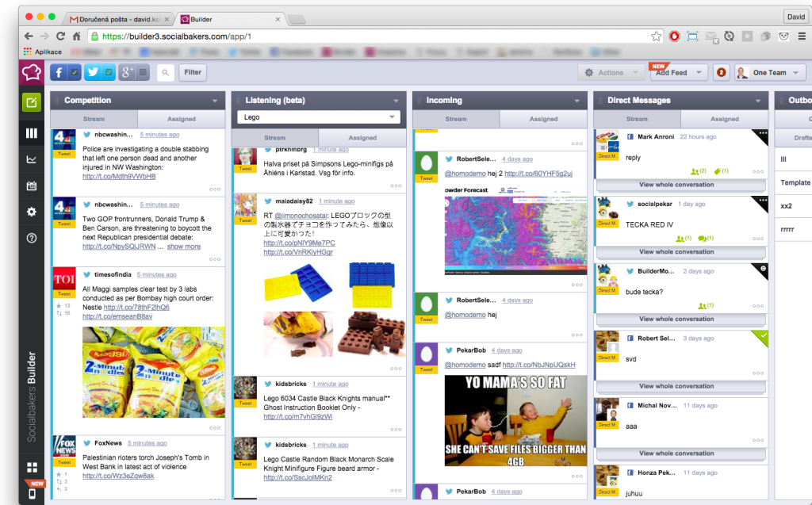Image resolution: width=812 pixels, height=505 pixels.
Task: Open the One Team account dropdown
Action: pyautogui.click(x=770, y=72)
